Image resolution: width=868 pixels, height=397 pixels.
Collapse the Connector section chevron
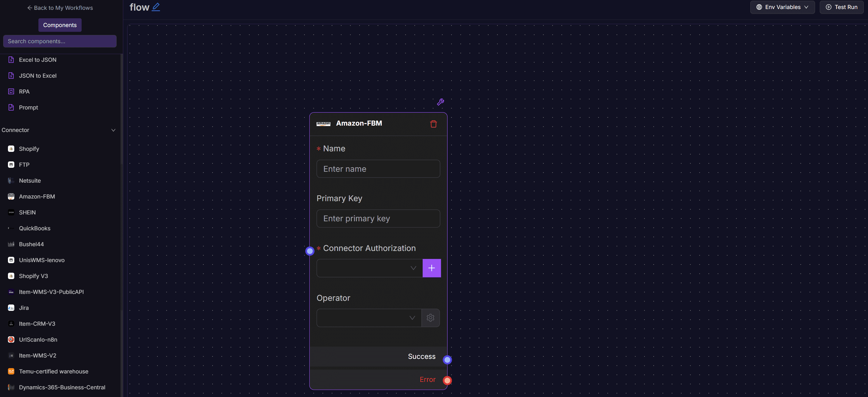pos(113,130)
